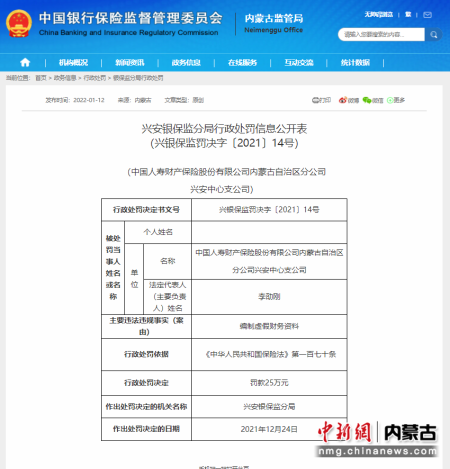
Task: Open the 新闻资讯 menu item
Action: (x=130, y=62)
